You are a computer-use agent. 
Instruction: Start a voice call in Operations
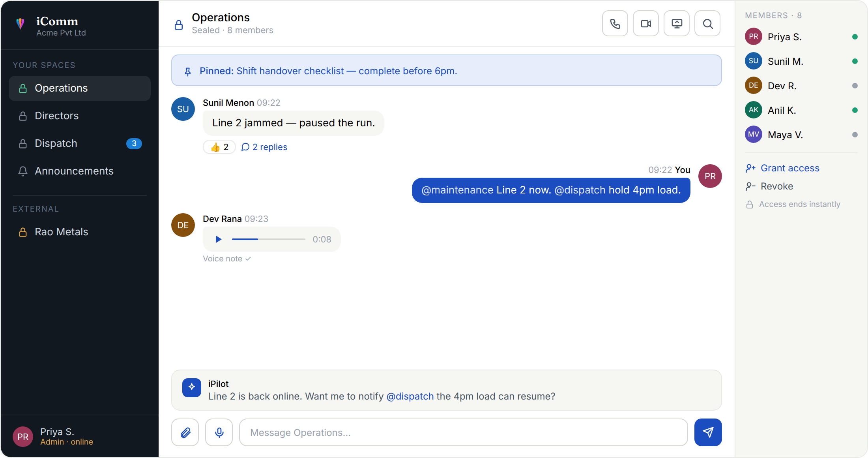pyautogui.click(x=615, y=24)
